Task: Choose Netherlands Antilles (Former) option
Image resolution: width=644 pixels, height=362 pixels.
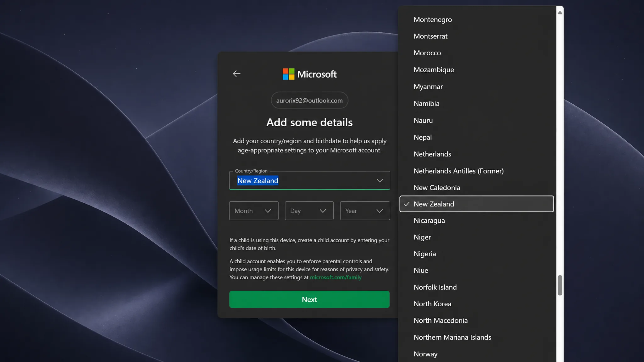Action: point(477,171)
